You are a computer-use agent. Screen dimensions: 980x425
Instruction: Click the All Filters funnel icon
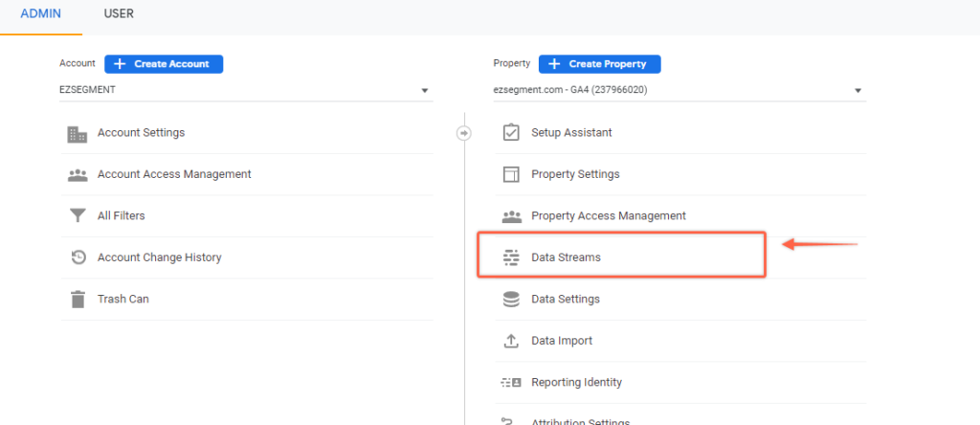point(78,216)
